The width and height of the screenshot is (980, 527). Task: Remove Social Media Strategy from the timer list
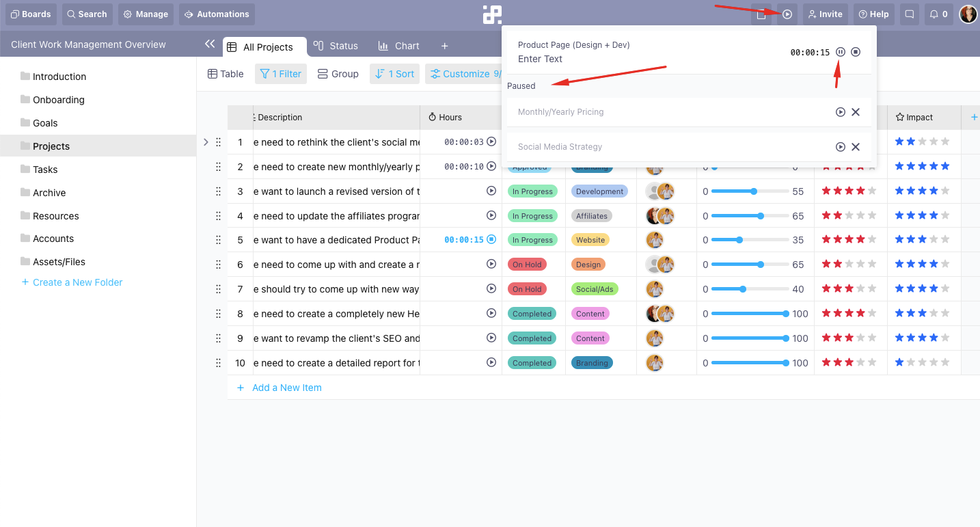tap(856, 146)
